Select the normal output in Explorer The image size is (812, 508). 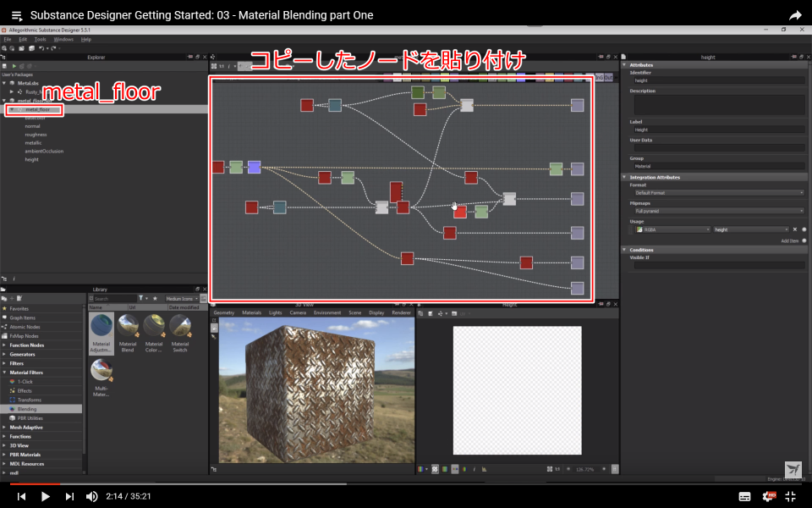pyautogui.click(x=32, y=126)
